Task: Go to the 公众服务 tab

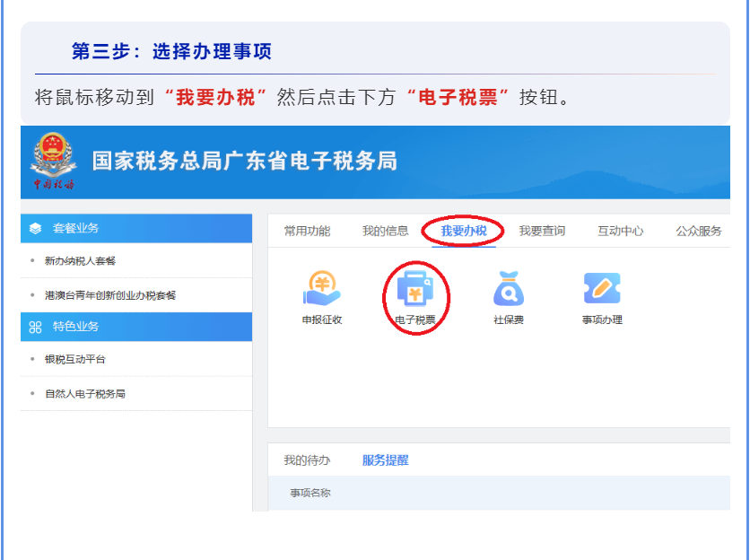Action: coord(698,232)
